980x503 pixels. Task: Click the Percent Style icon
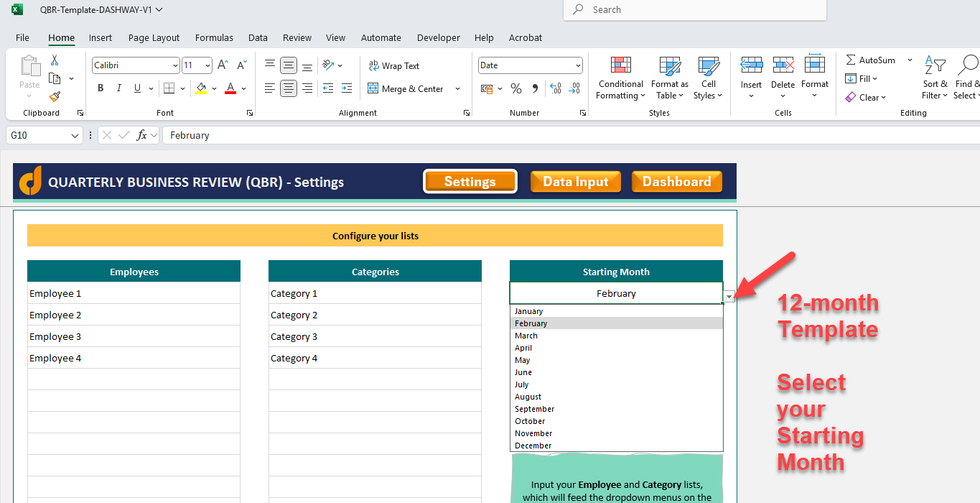point(515,88)
